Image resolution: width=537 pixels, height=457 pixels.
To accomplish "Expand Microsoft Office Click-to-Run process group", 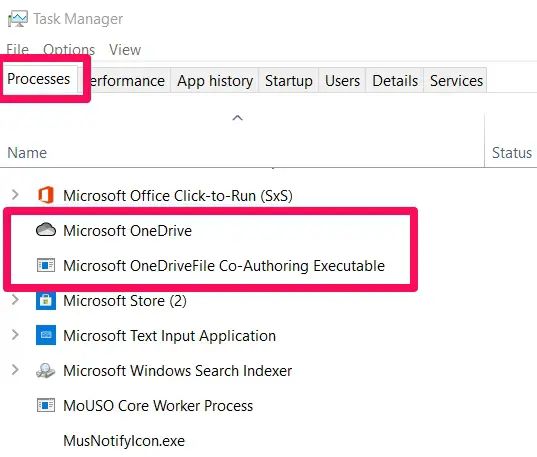I will click(15, 195).
